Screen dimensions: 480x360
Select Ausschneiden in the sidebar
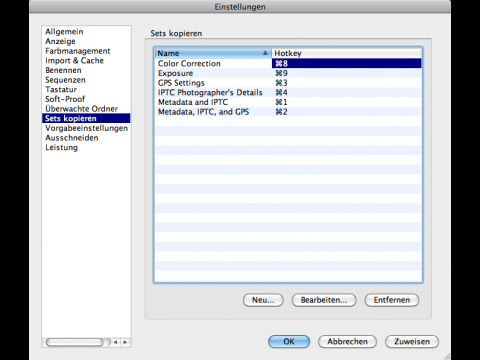[x=86, y=138]
